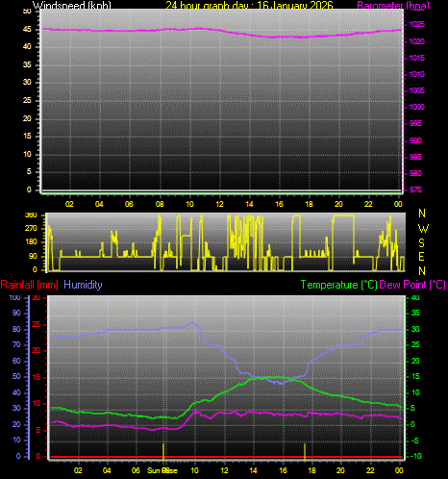448x479 pixels.
Task: Click the '1020' barometer axis value
Action: [416, 41]
